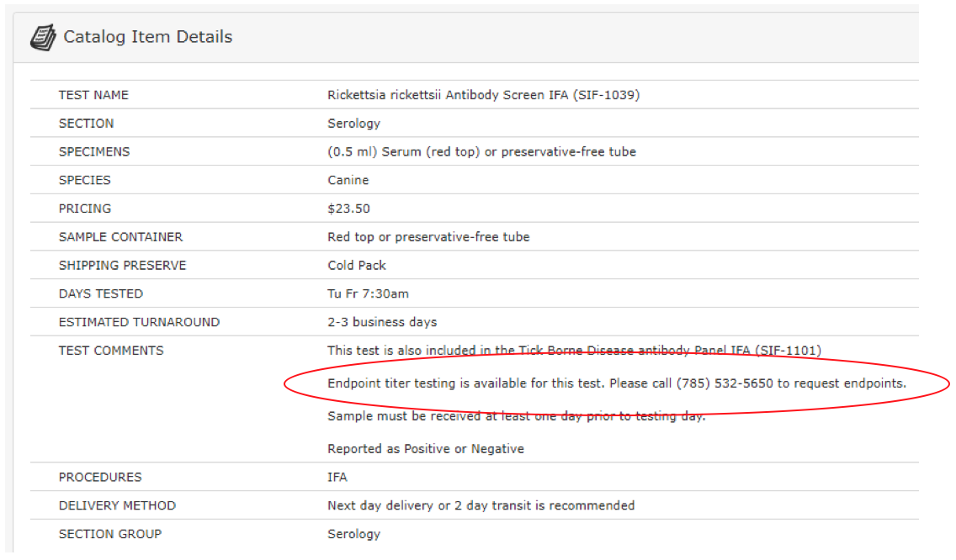Click the IFA value in PROCEDURES row
This screenshot has width=956, height=560.
pyautogui.click(x=337, y=477)
